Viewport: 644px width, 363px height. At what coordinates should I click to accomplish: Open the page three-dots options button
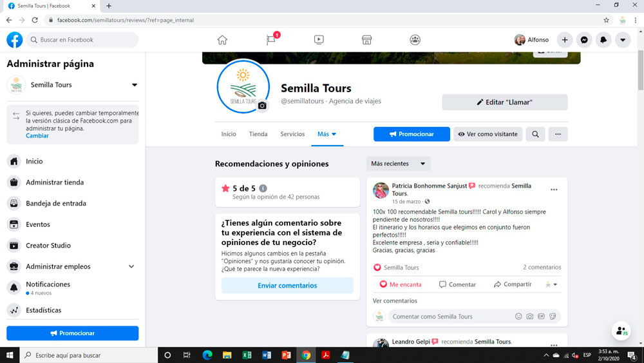[x=558, y=134]
